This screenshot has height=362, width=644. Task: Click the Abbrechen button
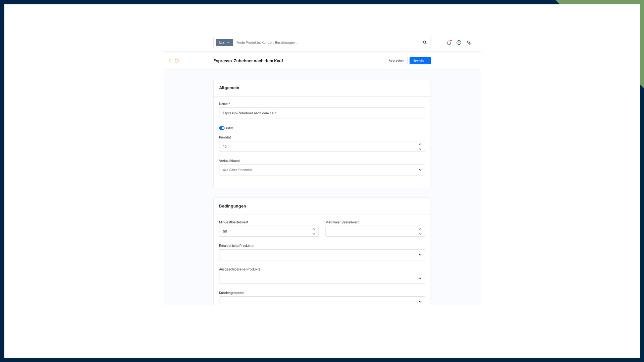396,61
